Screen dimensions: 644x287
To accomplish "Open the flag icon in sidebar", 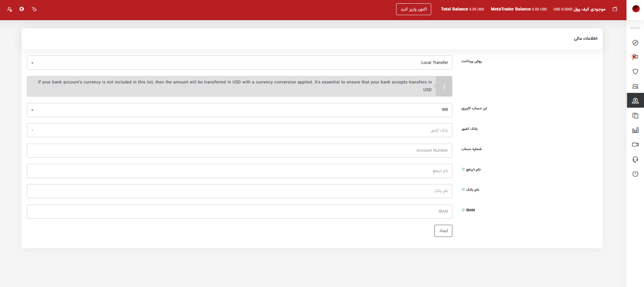I will point(635,57).
